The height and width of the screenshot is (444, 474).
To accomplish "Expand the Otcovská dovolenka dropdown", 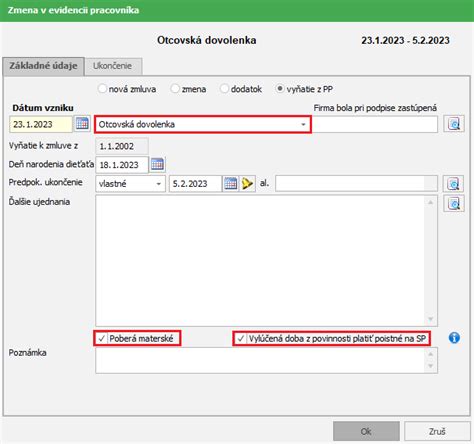I will (x=303, y=124).
